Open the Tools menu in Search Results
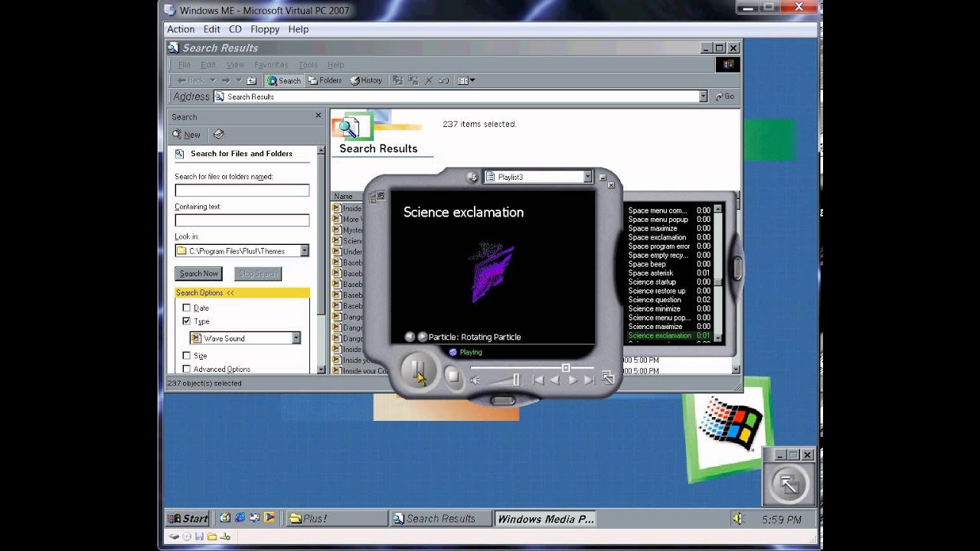The width and height of the screenshot is (980, 551). pyautogui.click(x=308, y=65)
